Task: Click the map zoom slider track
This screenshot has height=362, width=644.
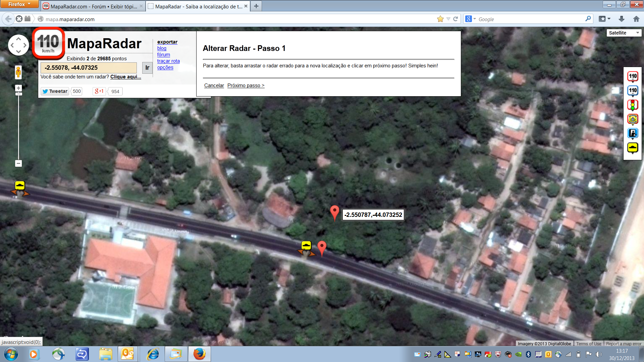Action: click(x=18, y=127)
